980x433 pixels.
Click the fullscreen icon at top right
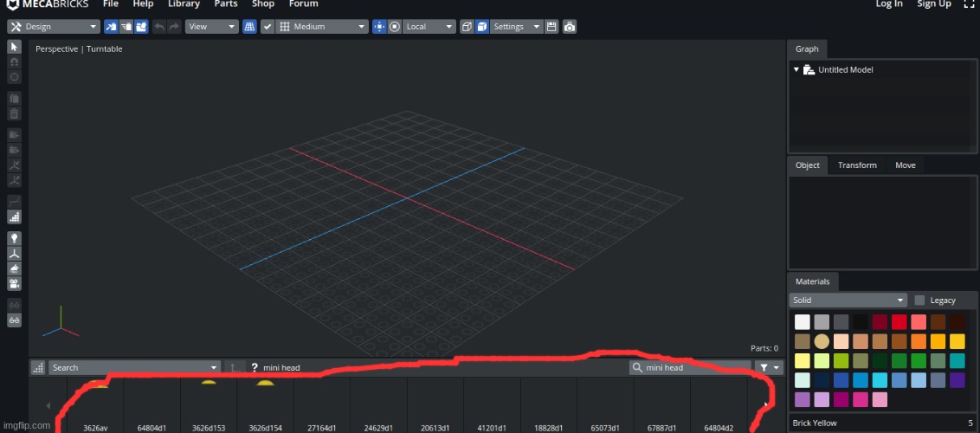click(969, 3)
